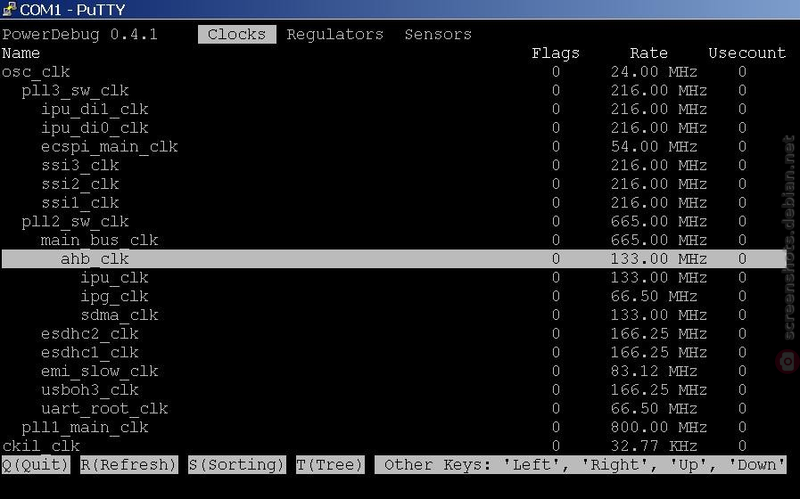The image size is (800, 499).
Task: Select the uart_root_clk row
Action: [393, 409]
